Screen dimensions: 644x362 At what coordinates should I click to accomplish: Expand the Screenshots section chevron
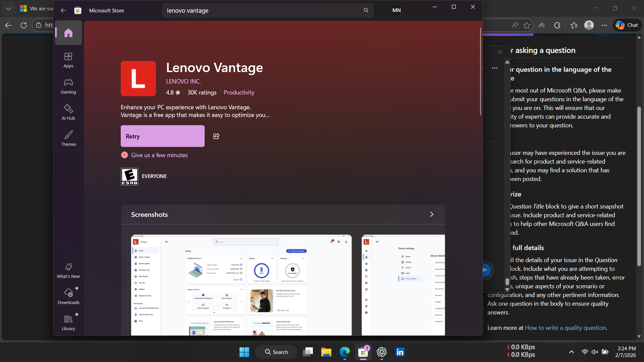point(432,215)
